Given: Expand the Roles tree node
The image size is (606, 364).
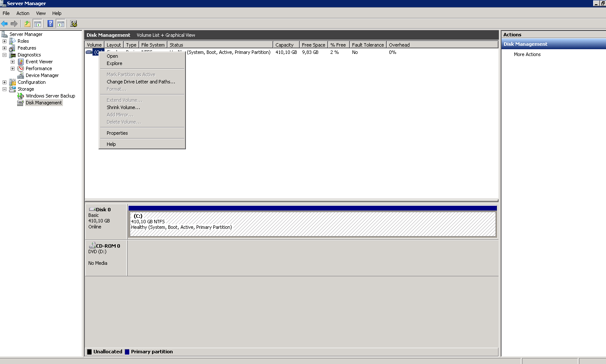Looking at the screenshot, I should 4,41.
